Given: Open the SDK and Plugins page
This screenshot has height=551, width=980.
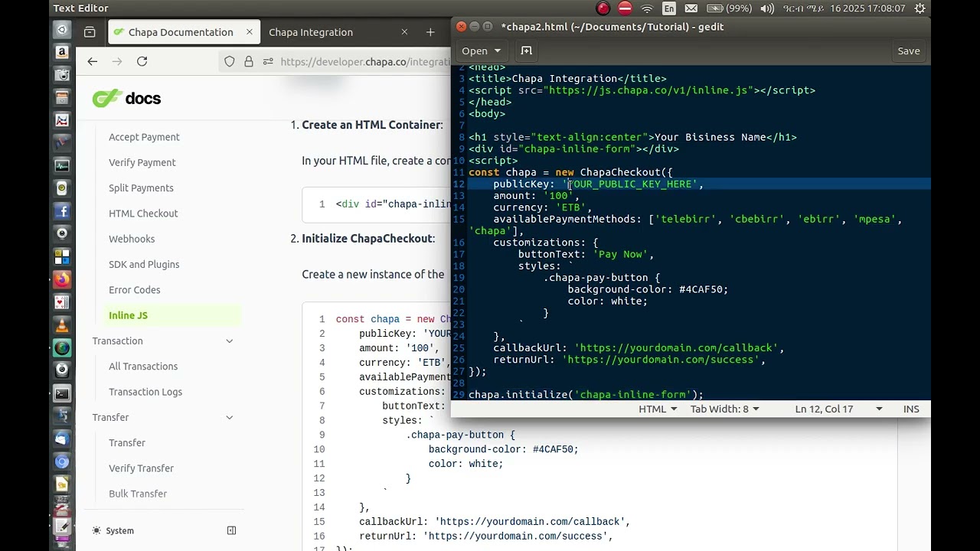Looking at the screenshot, I should point(144,264).
